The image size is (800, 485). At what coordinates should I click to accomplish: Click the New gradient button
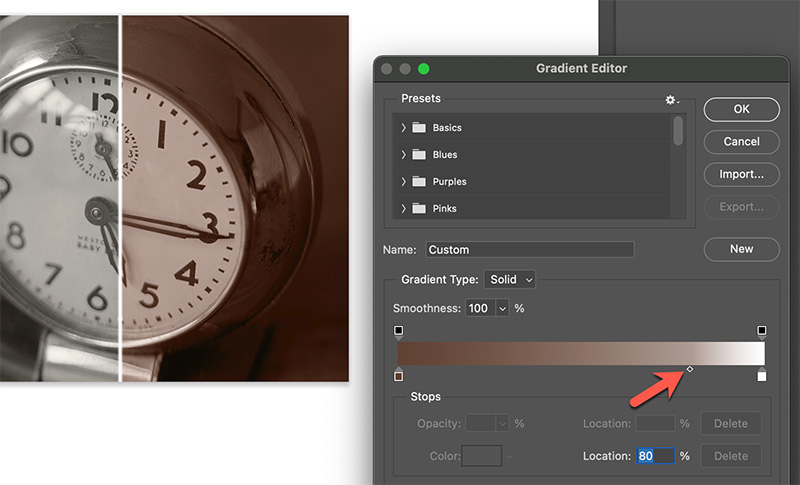(x=741, y=248)
